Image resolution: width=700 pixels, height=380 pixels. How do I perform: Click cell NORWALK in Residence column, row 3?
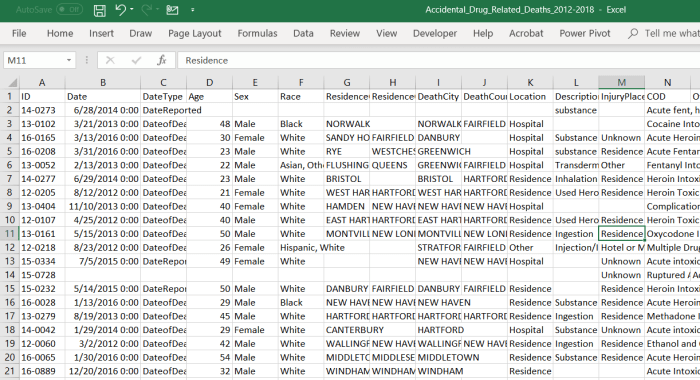[347, 124]
